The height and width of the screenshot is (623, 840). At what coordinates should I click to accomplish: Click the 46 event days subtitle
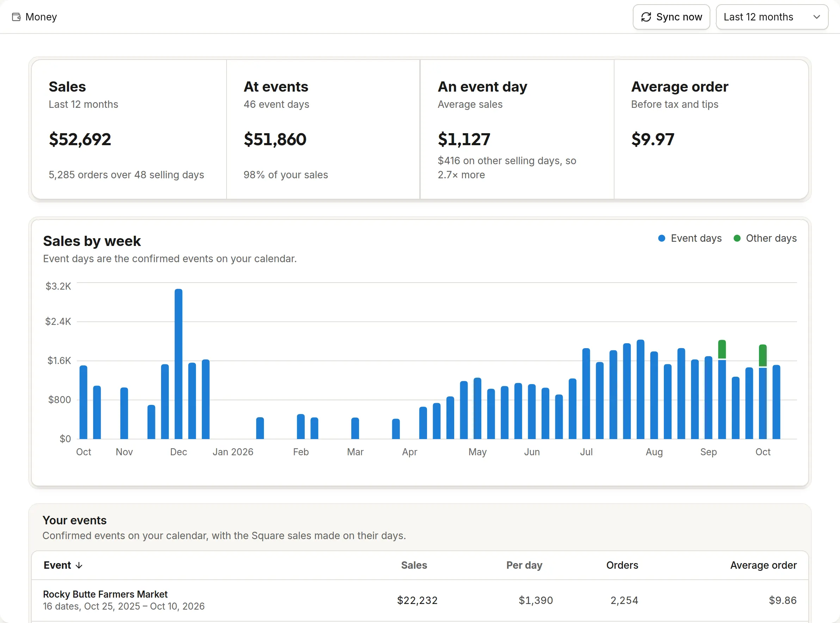point(276,104)
